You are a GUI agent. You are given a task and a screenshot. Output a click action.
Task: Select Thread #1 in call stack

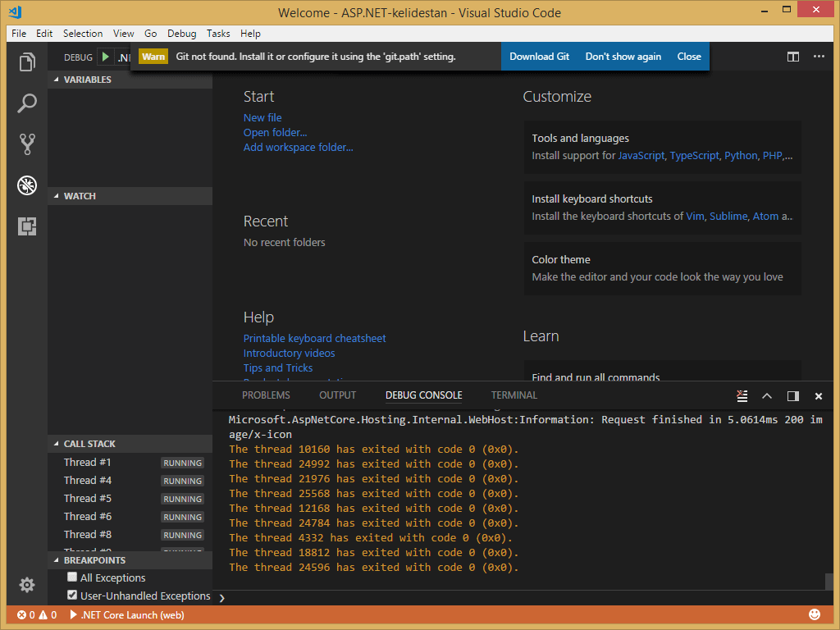click(130, 463)
